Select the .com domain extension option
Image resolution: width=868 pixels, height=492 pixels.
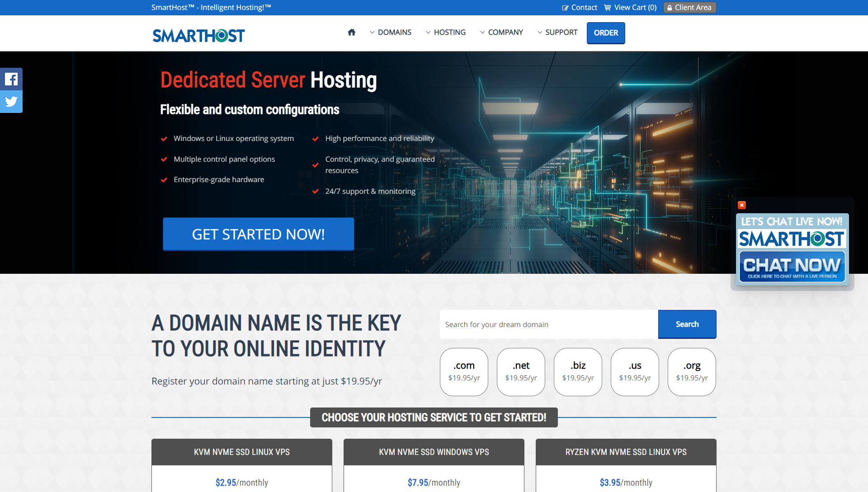(x=464, y=372)
